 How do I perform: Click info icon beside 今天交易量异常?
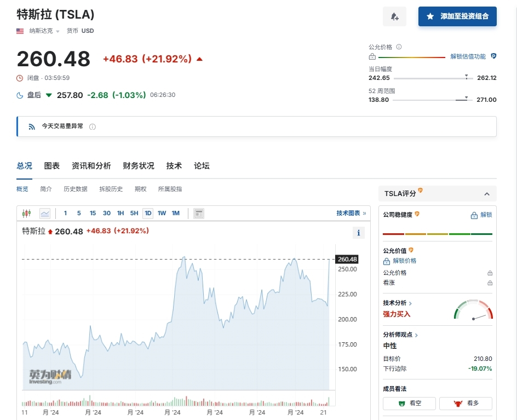[x=92, y=126]
